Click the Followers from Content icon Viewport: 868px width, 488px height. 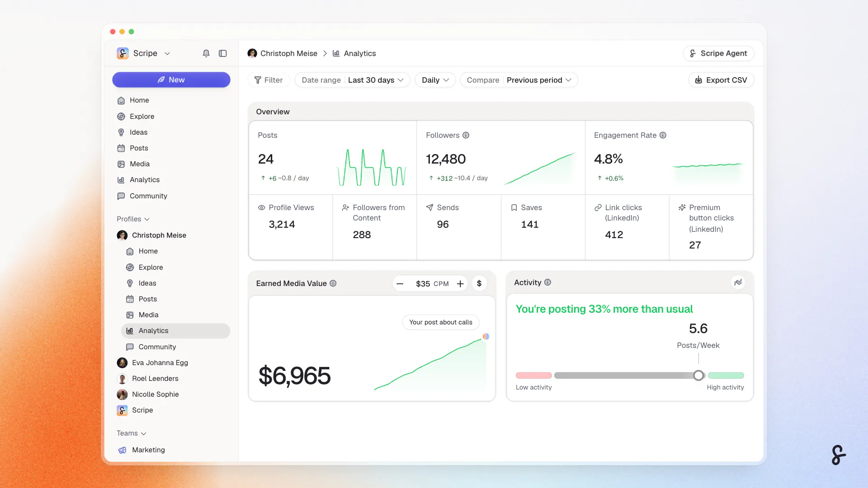[x=345, y=207]
